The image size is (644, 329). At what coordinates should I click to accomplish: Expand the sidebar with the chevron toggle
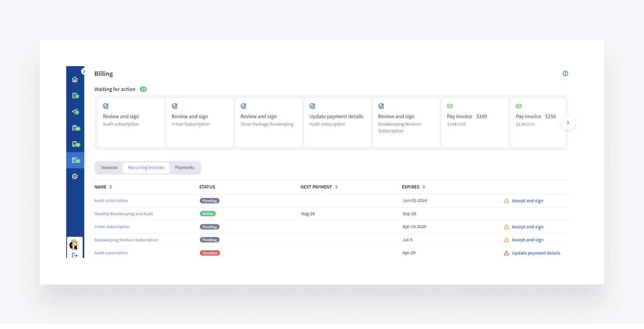(84, 72)
